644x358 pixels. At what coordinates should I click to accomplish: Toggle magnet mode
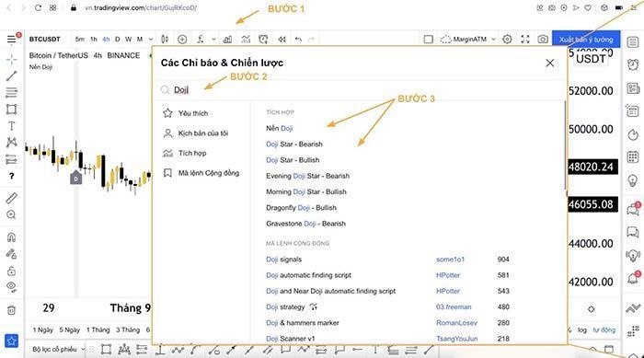click(x=11, y=237)
